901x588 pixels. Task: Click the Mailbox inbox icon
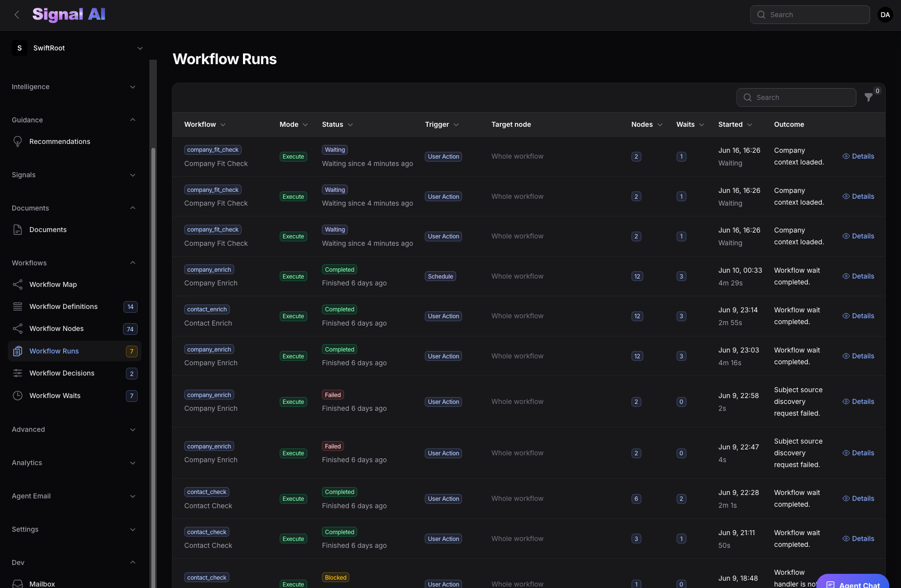tap(18, 584)
